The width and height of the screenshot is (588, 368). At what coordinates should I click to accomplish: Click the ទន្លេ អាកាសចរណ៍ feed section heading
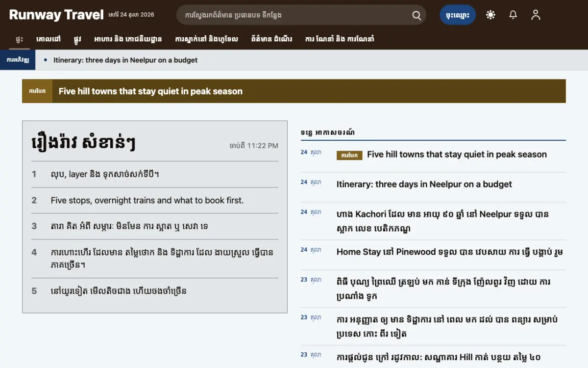[x=328, y=132]
